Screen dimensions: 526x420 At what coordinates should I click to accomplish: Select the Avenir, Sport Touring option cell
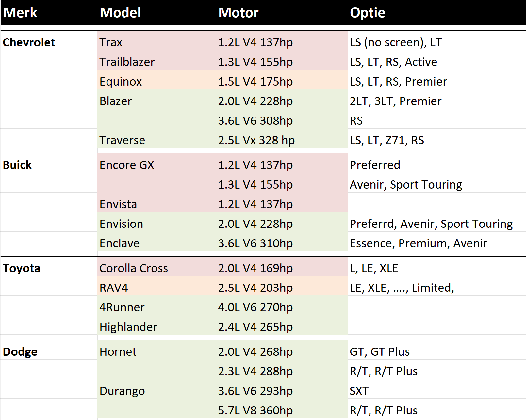[406, 185]
